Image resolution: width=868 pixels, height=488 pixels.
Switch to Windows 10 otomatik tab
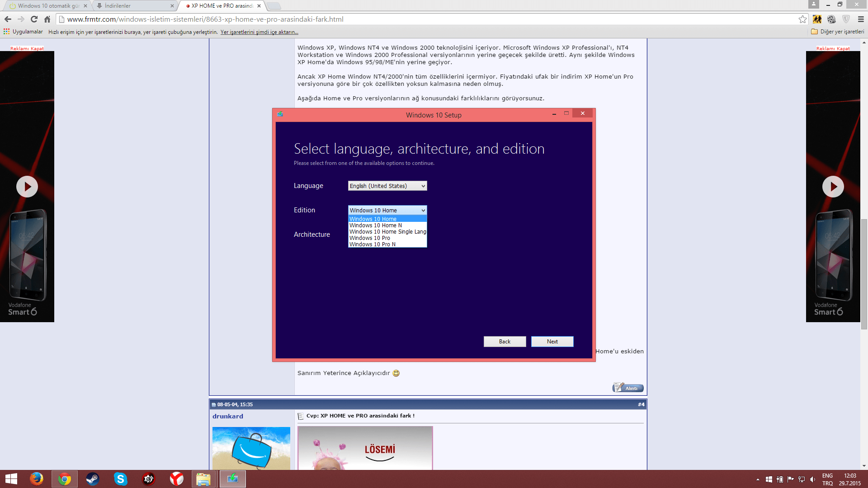pyautogui.click(x=47, y=6)
